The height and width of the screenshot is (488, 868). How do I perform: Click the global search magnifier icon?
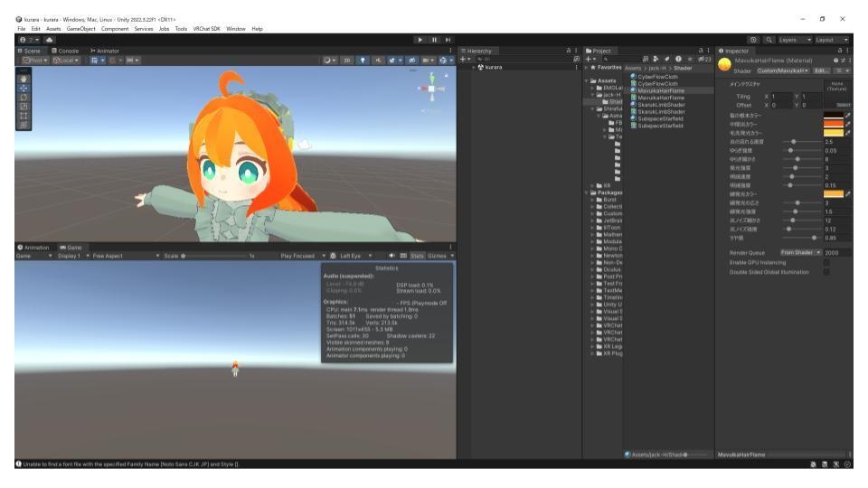tap(769, 40)
